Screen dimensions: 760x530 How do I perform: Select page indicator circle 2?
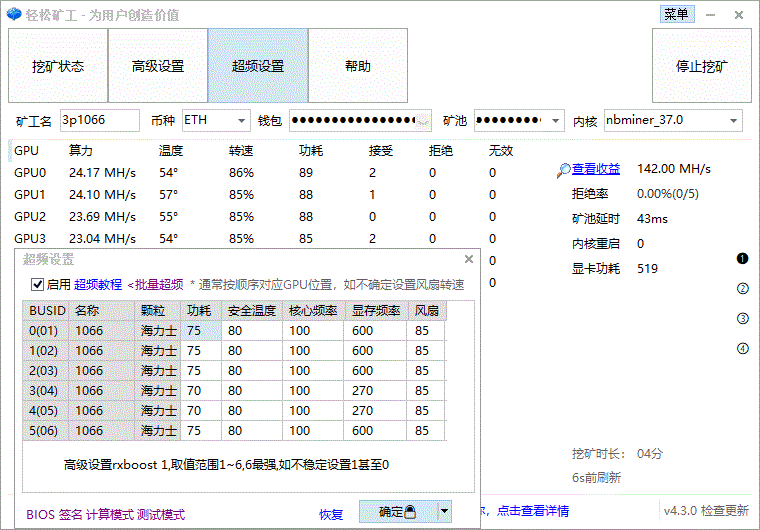coord(742,289)
